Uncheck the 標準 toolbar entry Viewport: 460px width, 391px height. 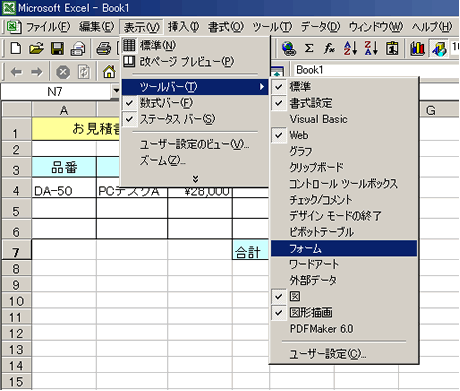tap(344, 87)
